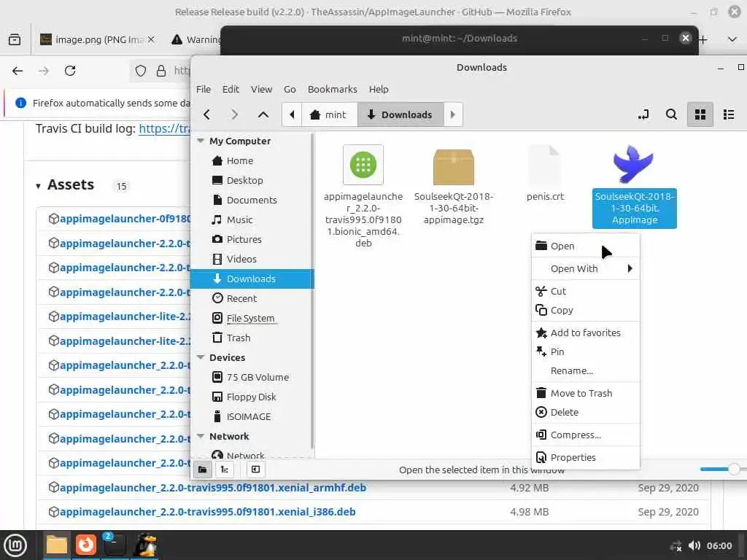Image resolution: width=747 pixels, height=560 pixels.
Task: Hide the sidebar pane
Action: click(x=256, y=470)
